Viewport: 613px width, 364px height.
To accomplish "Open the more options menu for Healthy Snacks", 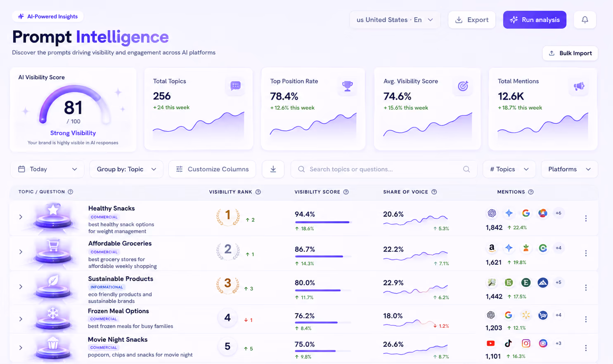I will 586,218.
